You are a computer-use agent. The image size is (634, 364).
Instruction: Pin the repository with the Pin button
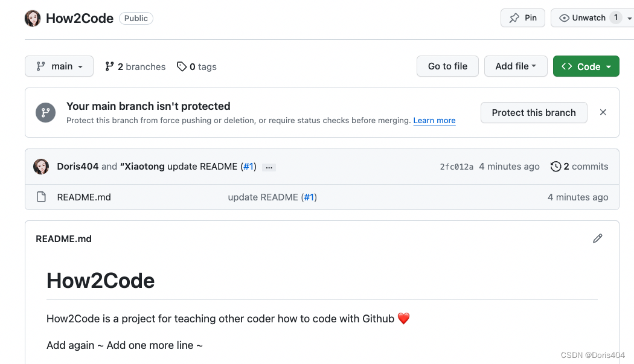523,18
